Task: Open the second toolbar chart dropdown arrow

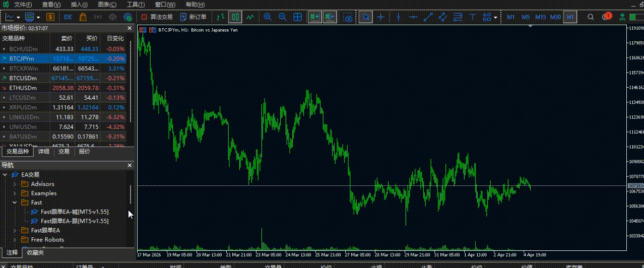Action: [38, 17]
